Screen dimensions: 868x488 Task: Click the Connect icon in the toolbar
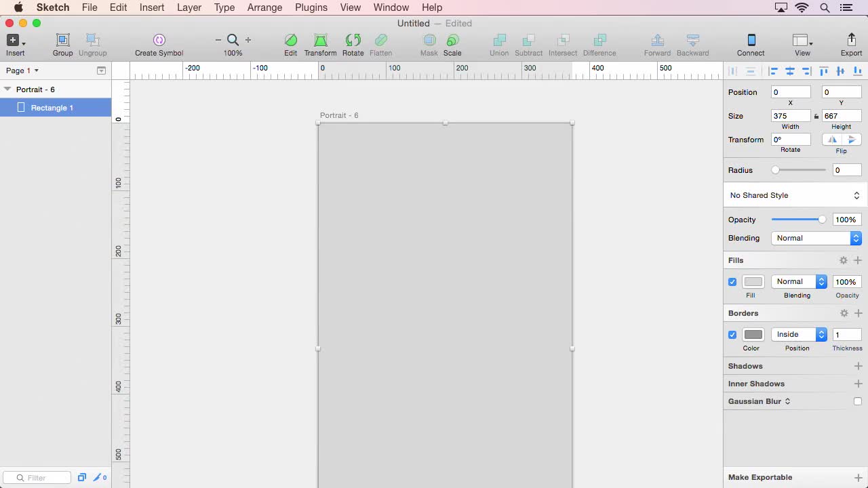[x=750, y=41]
